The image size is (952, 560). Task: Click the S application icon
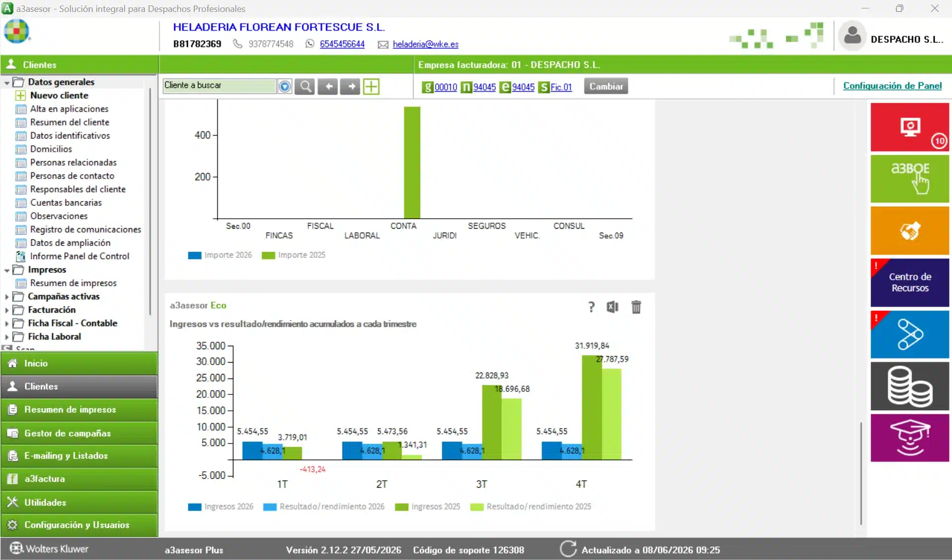(544, 87)
